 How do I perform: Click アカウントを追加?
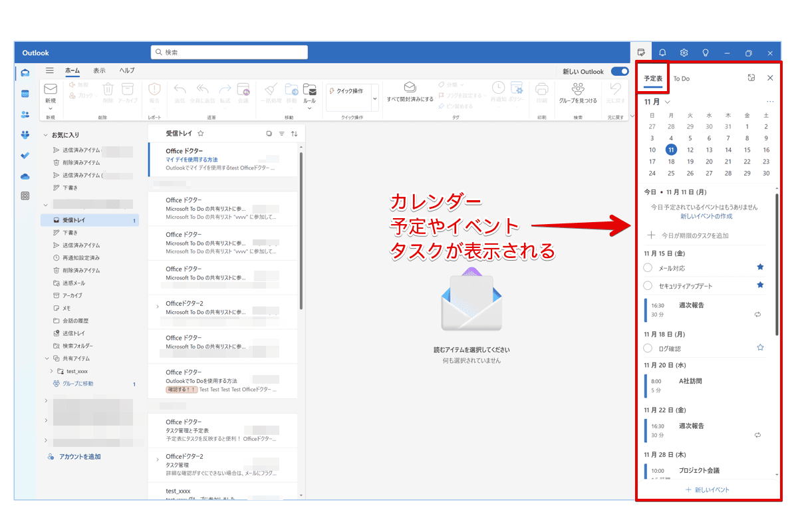click(x=75, y=457)
